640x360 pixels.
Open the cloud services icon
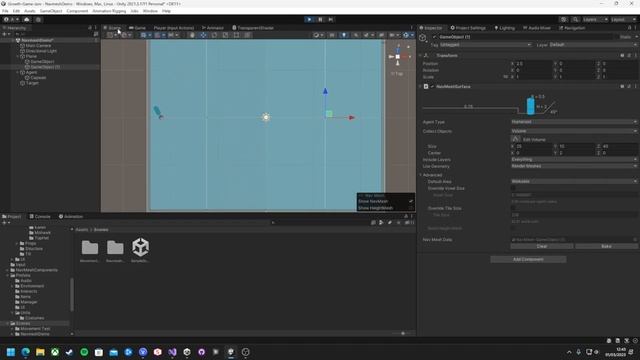27,19
